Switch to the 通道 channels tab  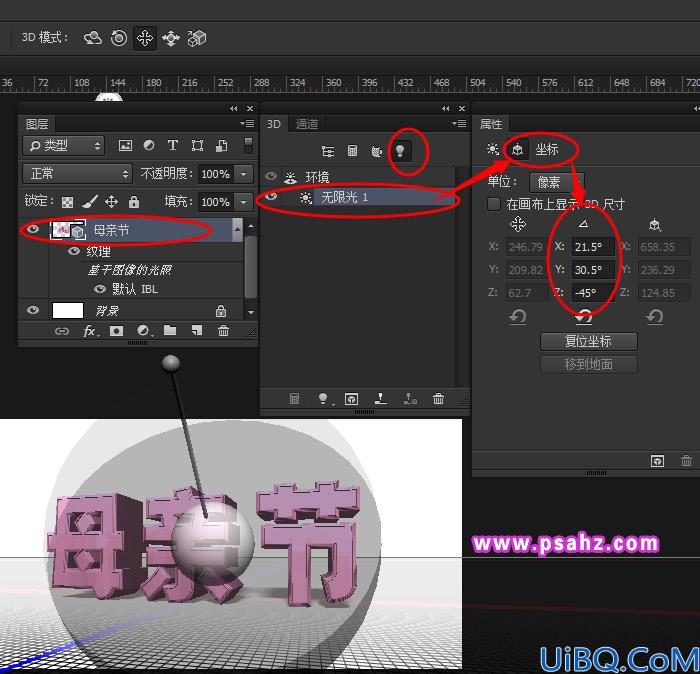pyautogui.click(x=307, y=124)
